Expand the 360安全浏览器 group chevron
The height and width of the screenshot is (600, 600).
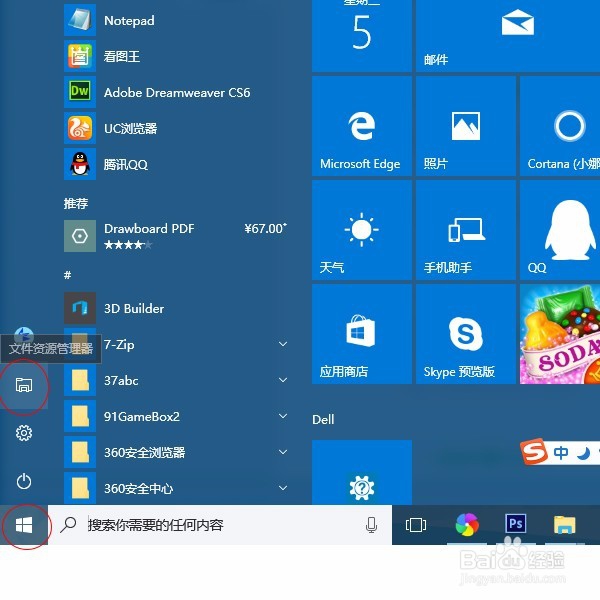pos(283,452)
